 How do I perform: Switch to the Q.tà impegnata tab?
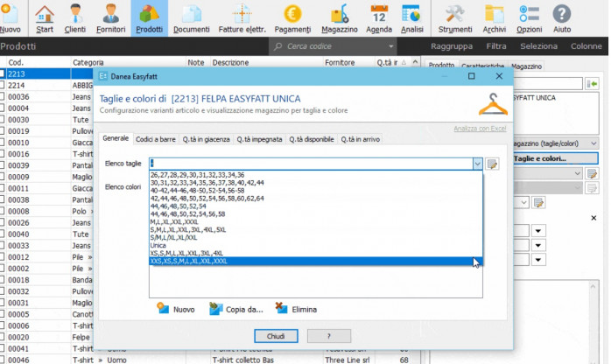[259, 139]
